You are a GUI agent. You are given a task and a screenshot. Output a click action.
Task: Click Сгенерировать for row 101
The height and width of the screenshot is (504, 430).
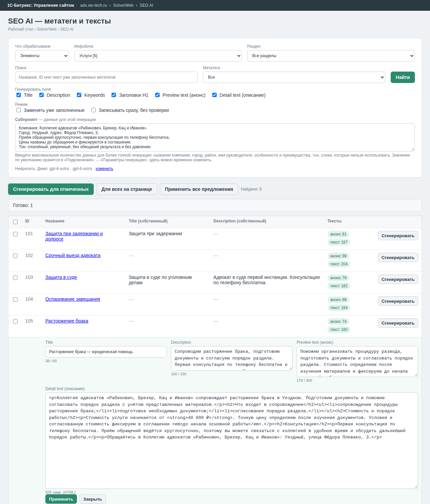point(398,236)
